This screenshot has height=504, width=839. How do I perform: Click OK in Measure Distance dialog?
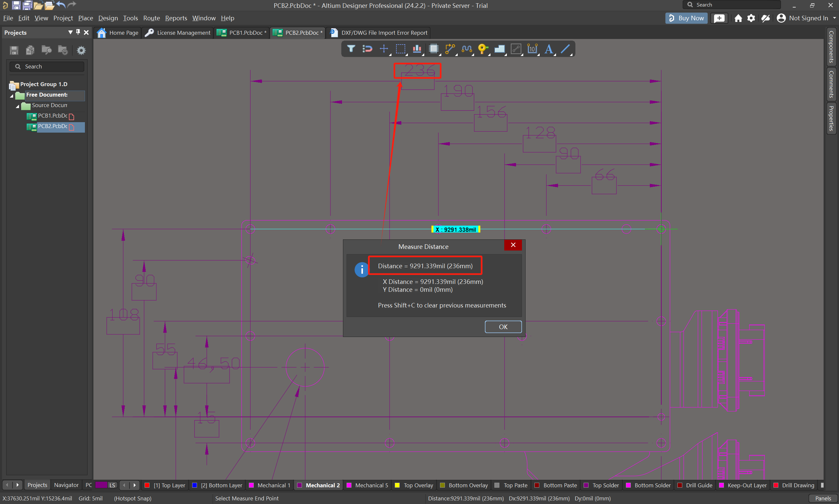pos(503,327)
